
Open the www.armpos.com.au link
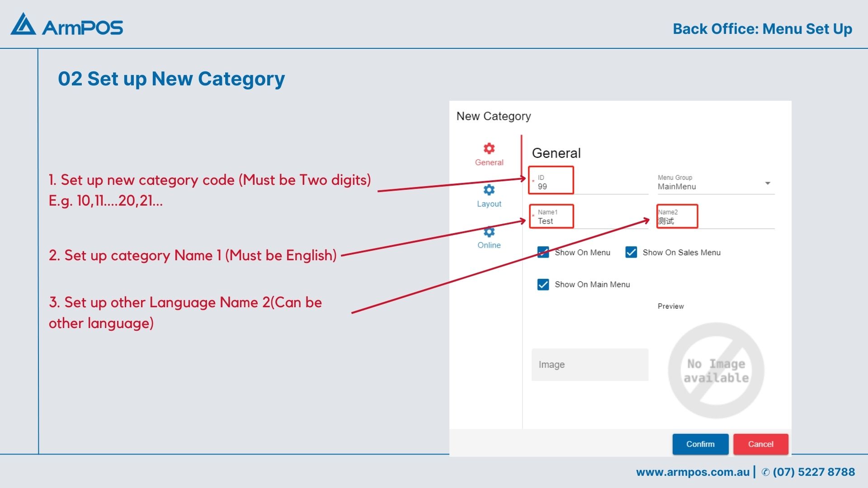tap(693, 472)
